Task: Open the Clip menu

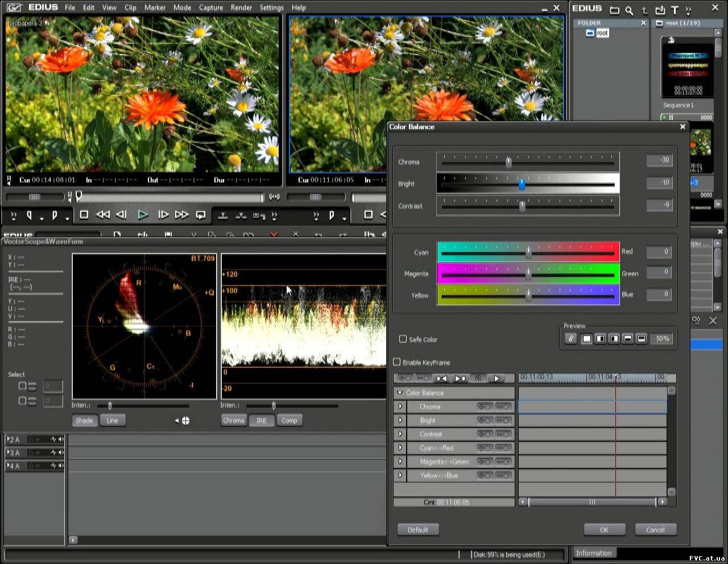Action: (130, 7)
